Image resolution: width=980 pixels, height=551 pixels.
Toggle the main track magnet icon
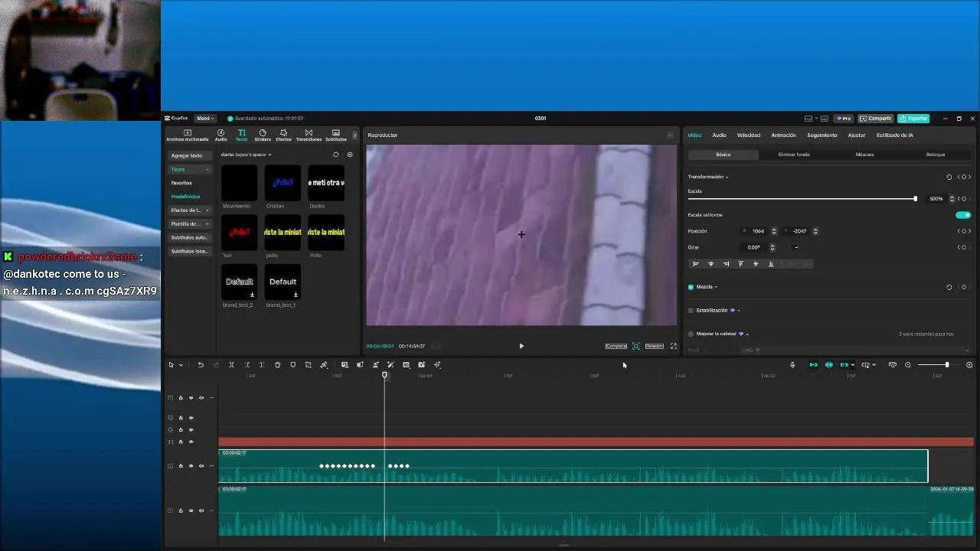click(x=813, y=365)
